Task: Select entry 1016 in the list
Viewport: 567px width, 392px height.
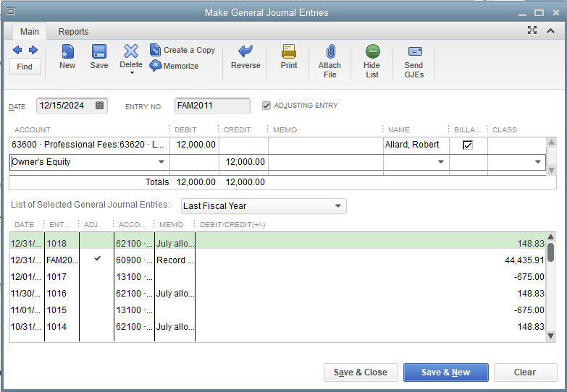Action: 278,294
